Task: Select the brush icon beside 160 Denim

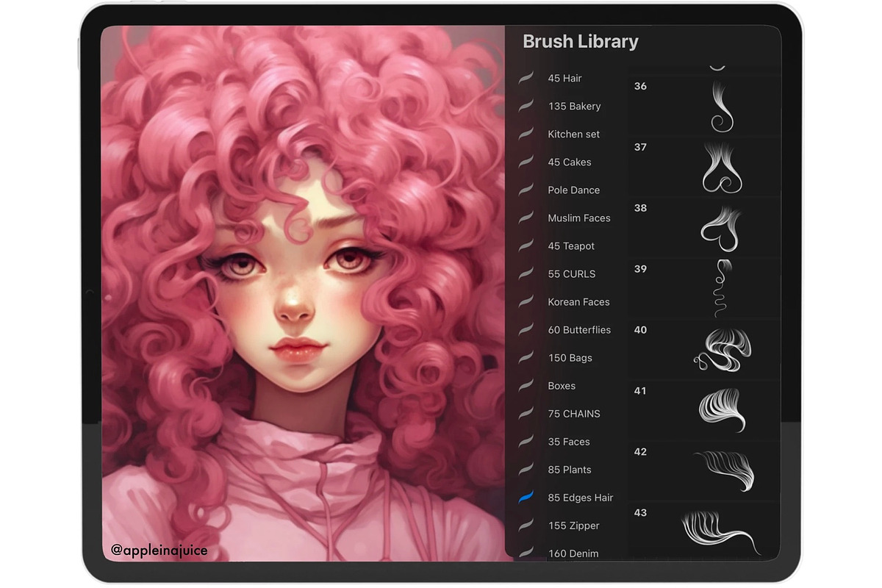Action: (526, 551)
